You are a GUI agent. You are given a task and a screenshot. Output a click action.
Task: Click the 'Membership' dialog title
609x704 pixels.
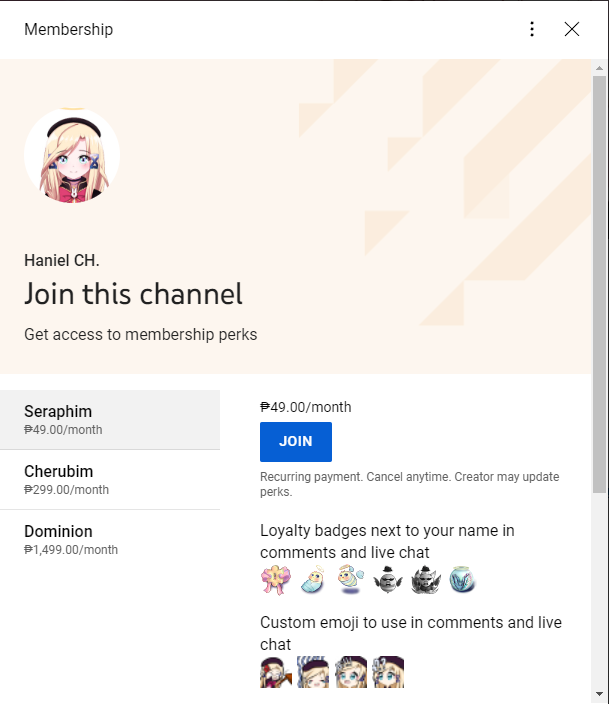(x=69, y=30)
